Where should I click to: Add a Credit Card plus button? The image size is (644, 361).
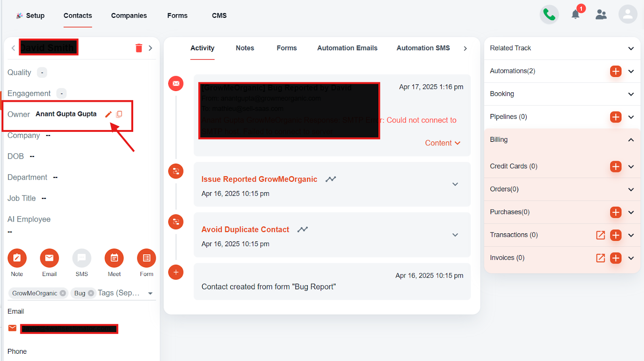point(616,166)
